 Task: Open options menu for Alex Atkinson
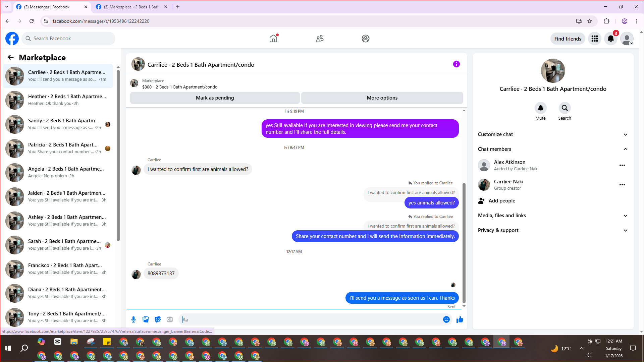point(622,165)
